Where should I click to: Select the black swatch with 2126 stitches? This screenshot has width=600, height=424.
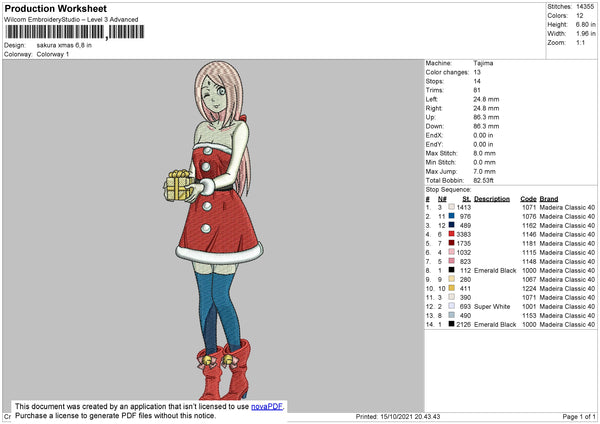click(x=452, y=324)
